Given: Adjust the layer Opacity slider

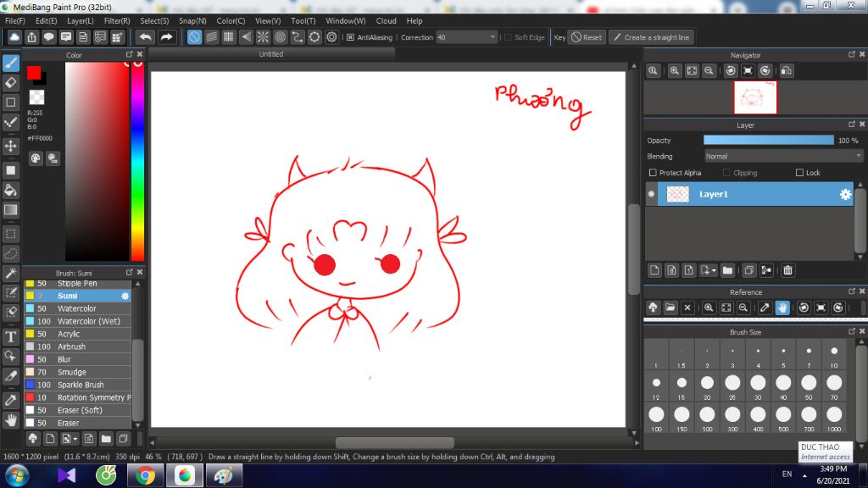Looking at the screenshot, I should pos(768,141).
